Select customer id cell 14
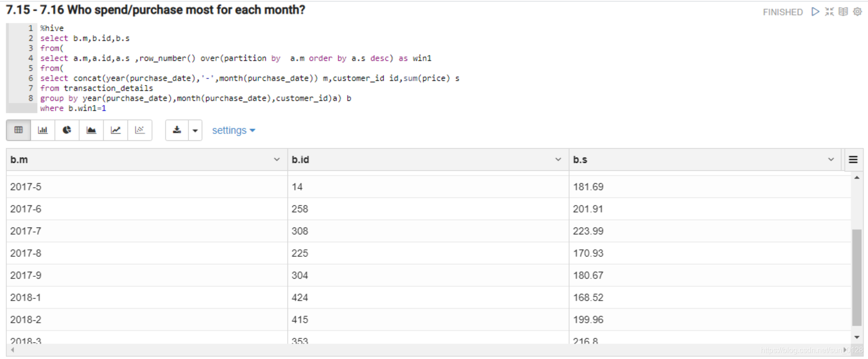 point(428,187)
